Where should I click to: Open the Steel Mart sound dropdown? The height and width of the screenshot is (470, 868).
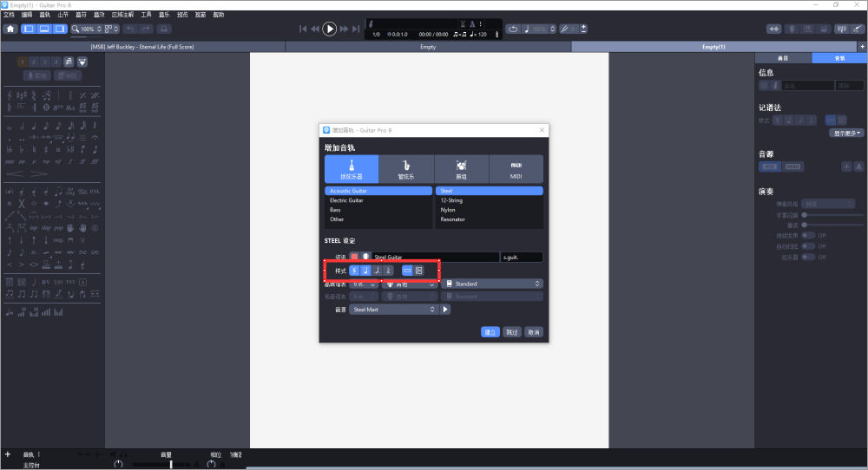pyautogui.click(x=393, y=310)
